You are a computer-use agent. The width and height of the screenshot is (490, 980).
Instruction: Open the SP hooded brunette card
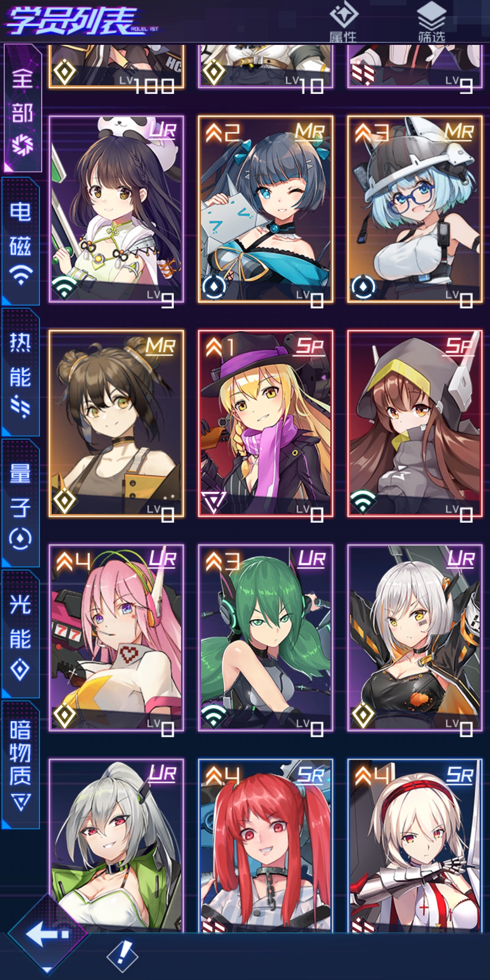pyautogui.click(x=415, y=424)
